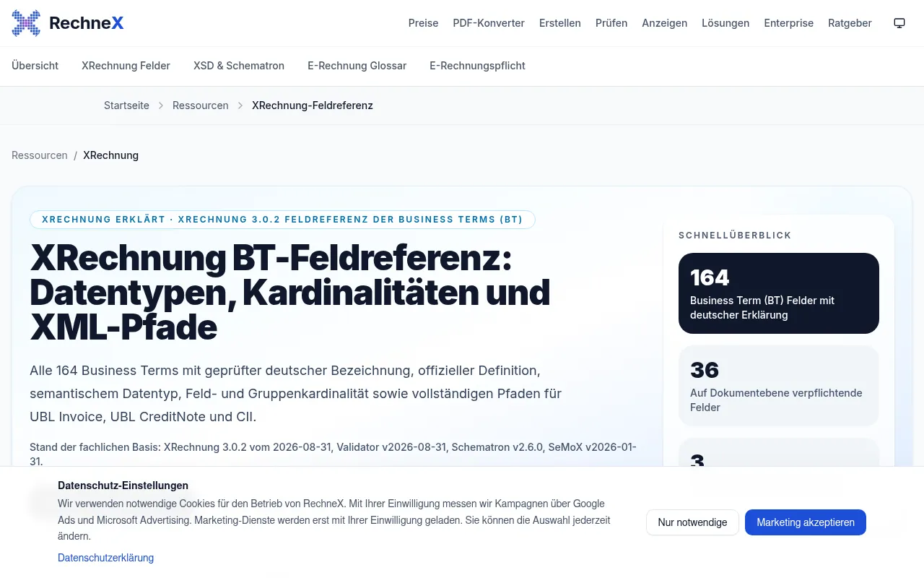Switch to the Übersicht tab

35,66
